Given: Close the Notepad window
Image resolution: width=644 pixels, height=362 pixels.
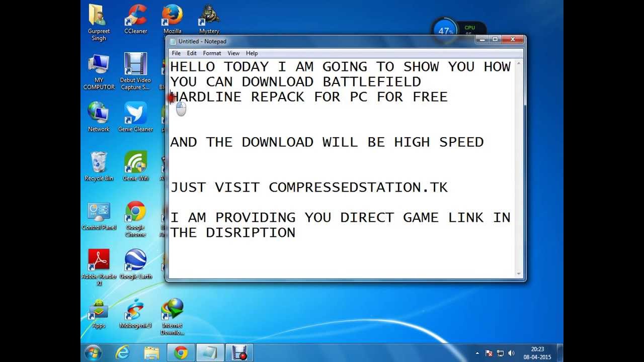Looking at the screenshot, I should click(x=513, y=40).
